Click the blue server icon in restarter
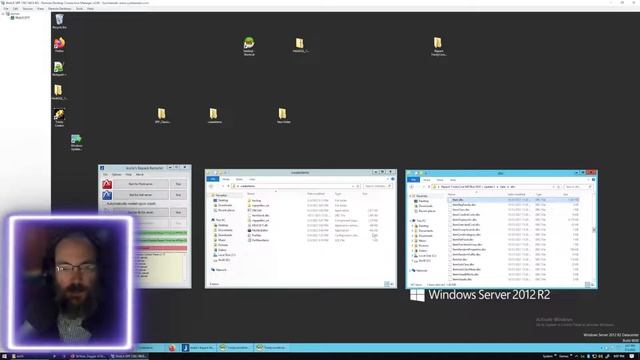 click(x=107, y=195)
